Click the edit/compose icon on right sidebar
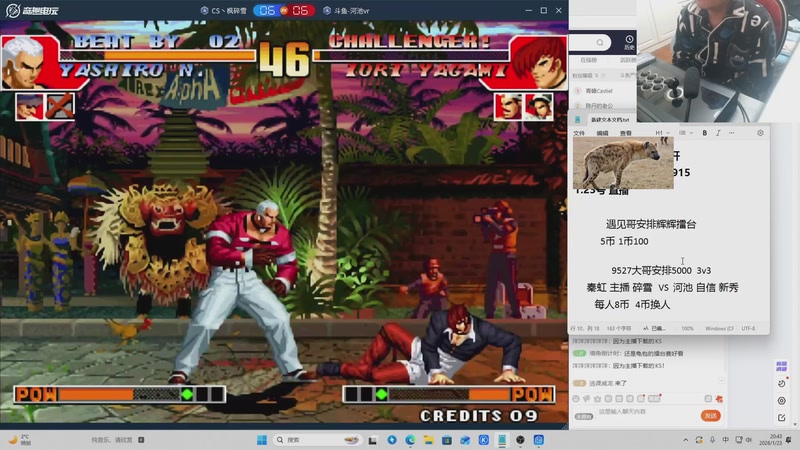800x450 pixels. point(782,417)
